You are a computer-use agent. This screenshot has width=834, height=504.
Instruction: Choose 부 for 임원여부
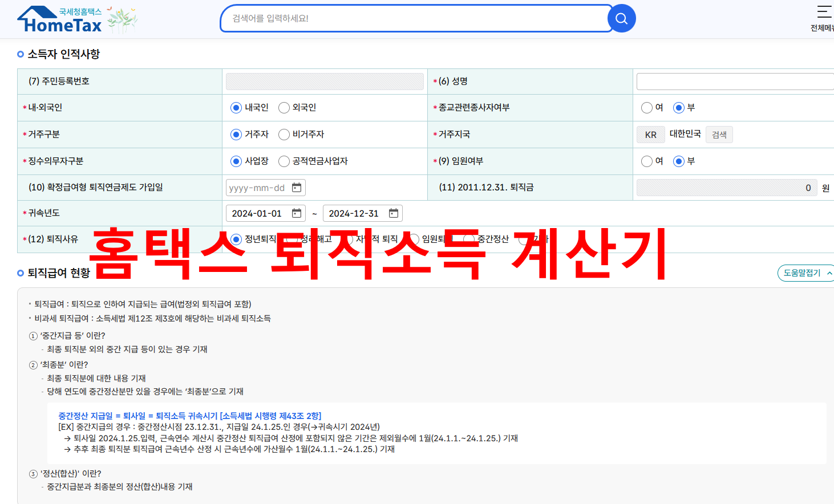(x=679, y=161)
